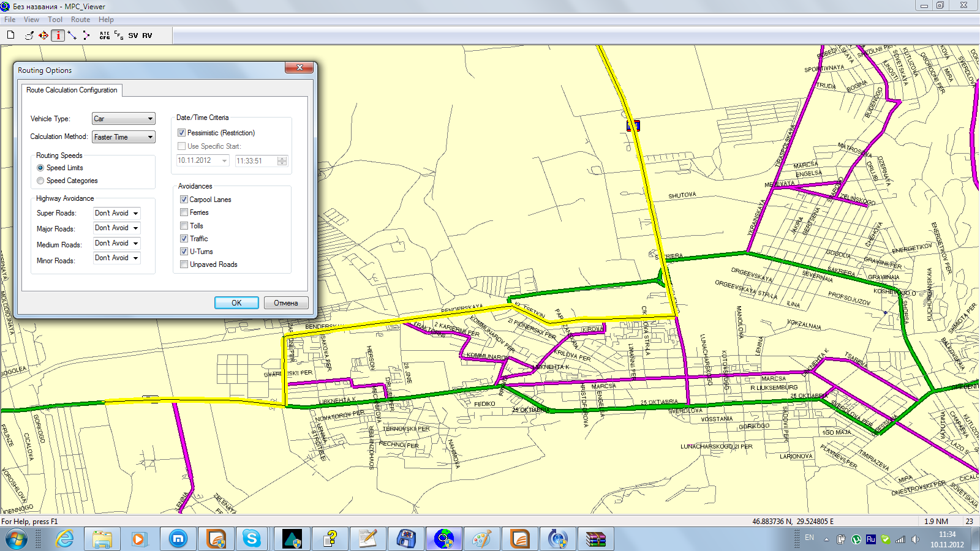Select the four-arrow pan tool
Image resolution: width=980 pixels, height=551 pixels.
pyautogui.click(x=43, y=36)
